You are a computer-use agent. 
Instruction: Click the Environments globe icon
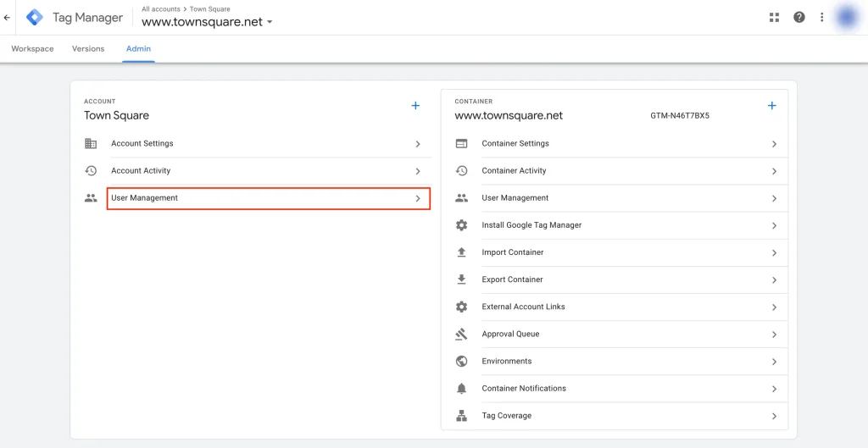coord(461,361)
